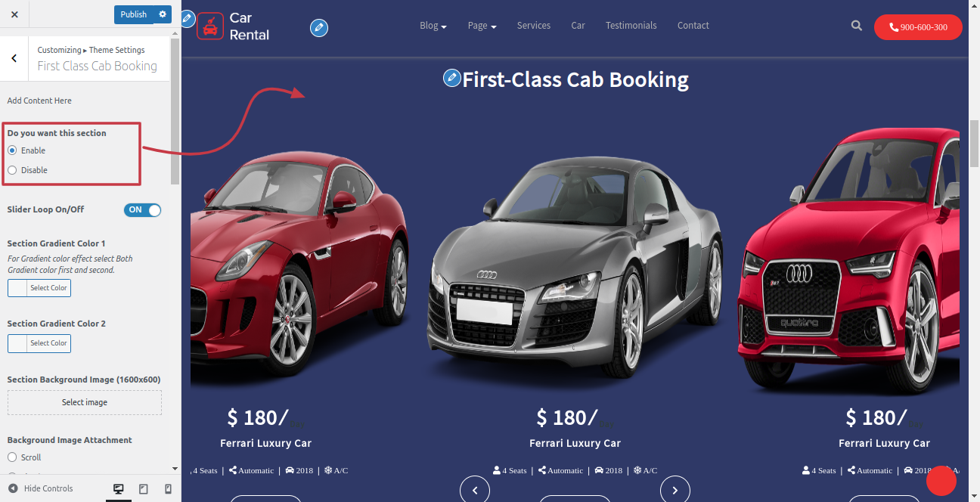Image resolution: width=980 pixels, height=502 pixels.
Task: Select the Disable radio option
Action: click(12, 170)
